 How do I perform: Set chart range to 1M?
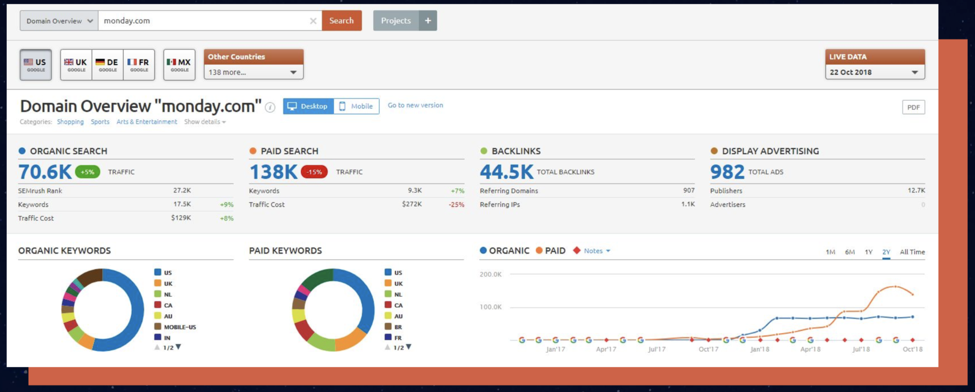coord(830,252)
